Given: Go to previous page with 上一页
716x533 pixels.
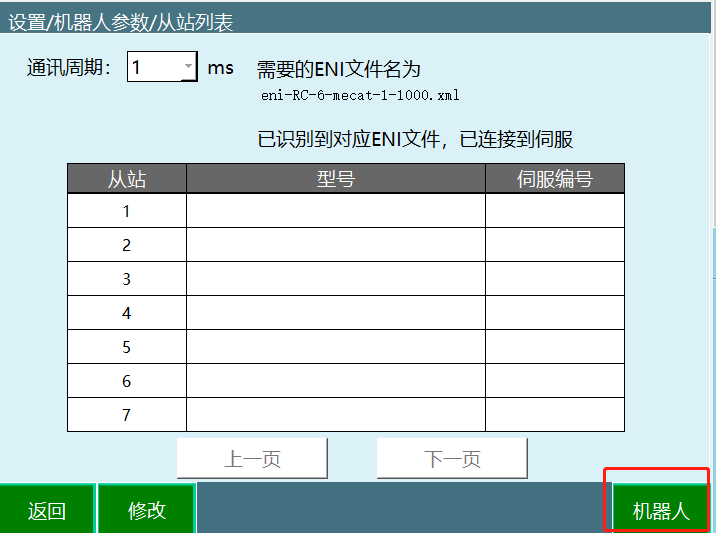Looking at the screenshot, I should click(x=252, y=459).
